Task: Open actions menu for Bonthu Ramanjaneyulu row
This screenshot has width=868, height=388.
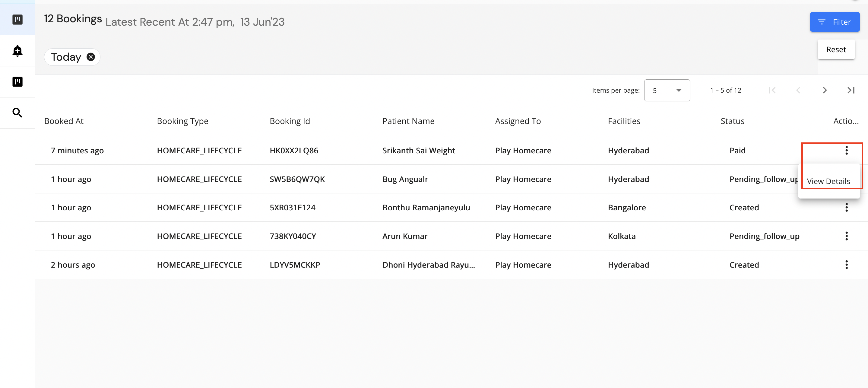Action: (x=846, y=208)
